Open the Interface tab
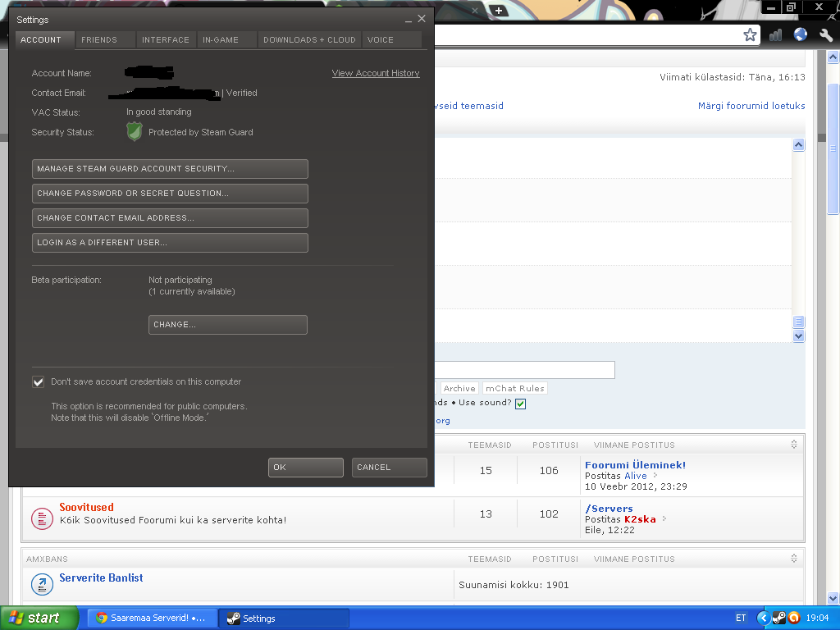This screenshot has width=840, height=630. tap(166, 39)
